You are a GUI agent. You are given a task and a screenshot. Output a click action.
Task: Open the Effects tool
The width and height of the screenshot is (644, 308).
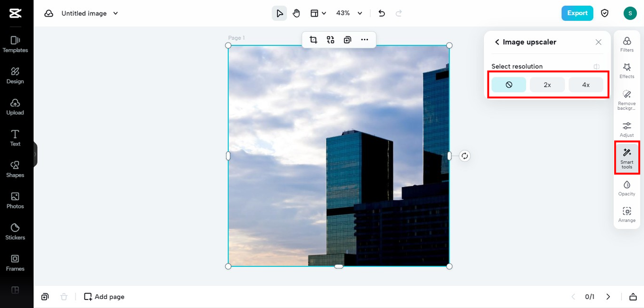627,70
